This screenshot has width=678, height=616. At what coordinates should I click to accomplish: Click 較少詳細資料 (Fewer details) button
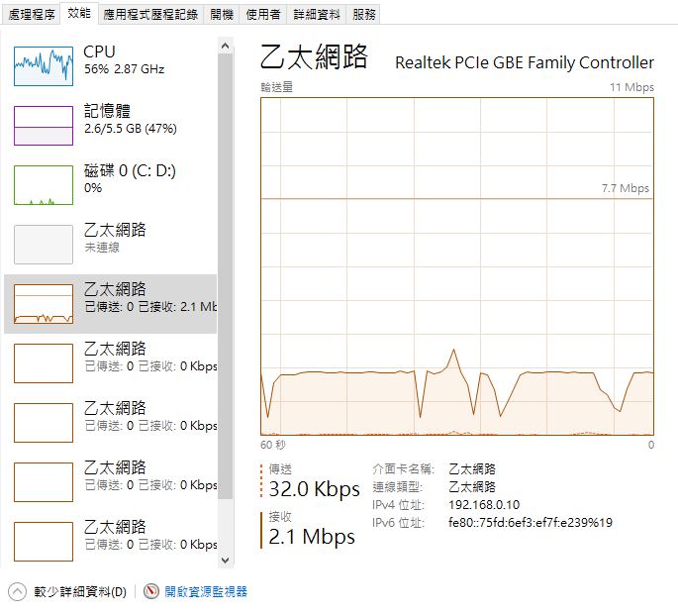(x=80, y=592)
